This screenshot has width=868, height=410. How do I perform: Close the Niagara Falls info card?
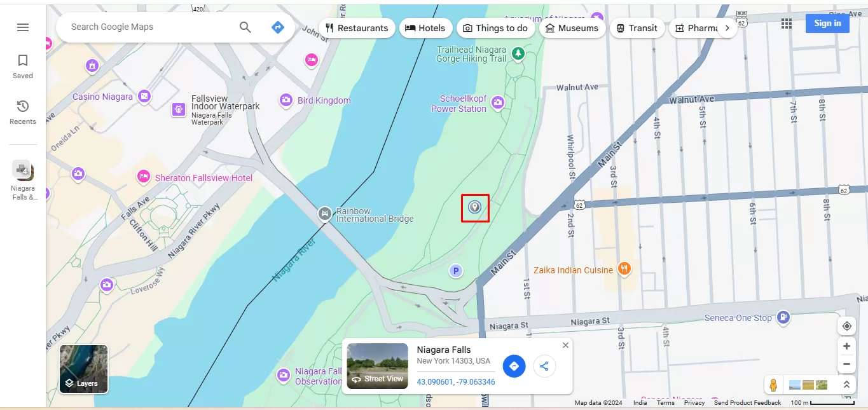click(565, 345)
